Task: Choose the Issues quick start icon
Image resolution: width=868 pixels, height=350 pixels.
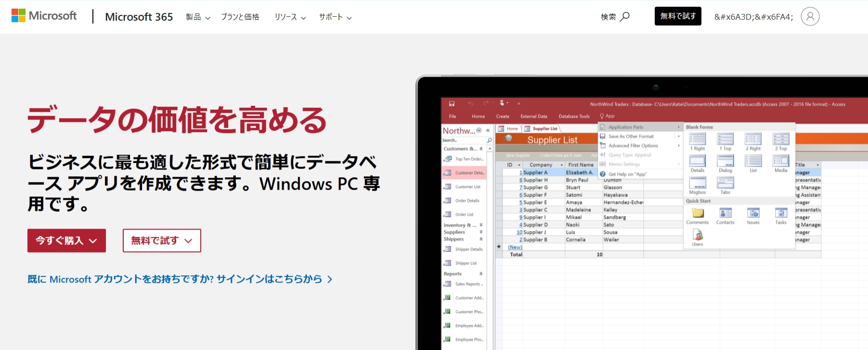Action: (753, 213)
